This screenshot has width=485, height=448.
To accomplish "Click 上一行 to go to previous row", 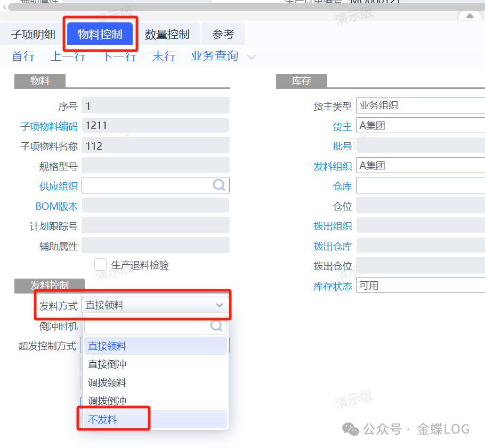I will coord(68,56).
